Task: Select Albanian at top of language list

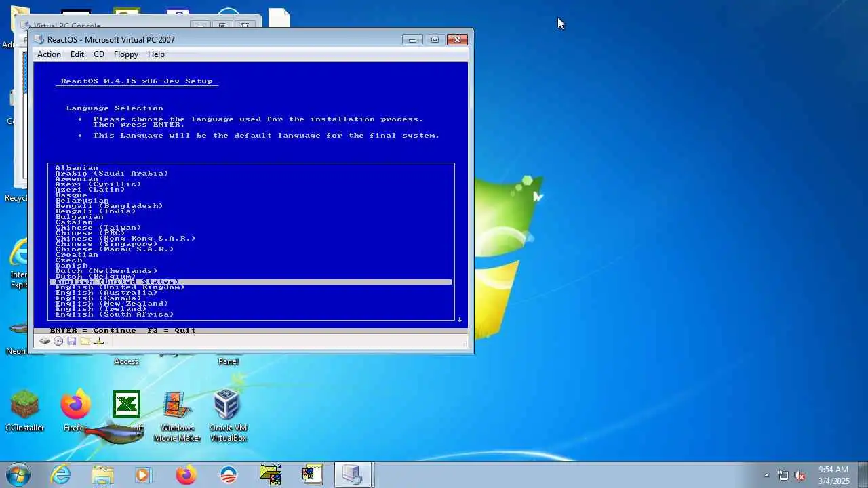Action: point(77,168)
